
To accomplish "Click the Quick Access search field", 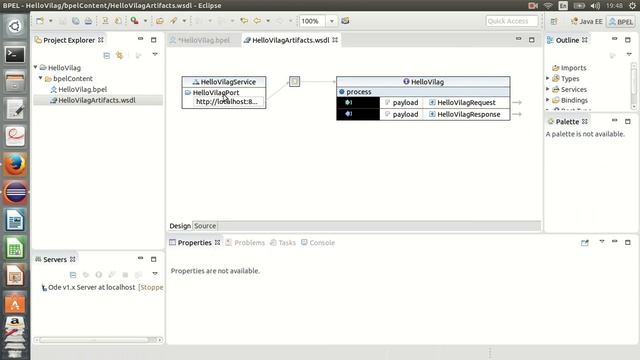I will coord(512,21).
